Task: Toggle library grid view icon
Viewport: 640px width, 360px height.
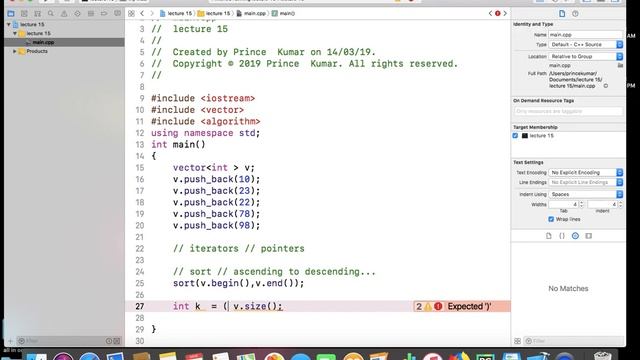Action: point(518,341)
